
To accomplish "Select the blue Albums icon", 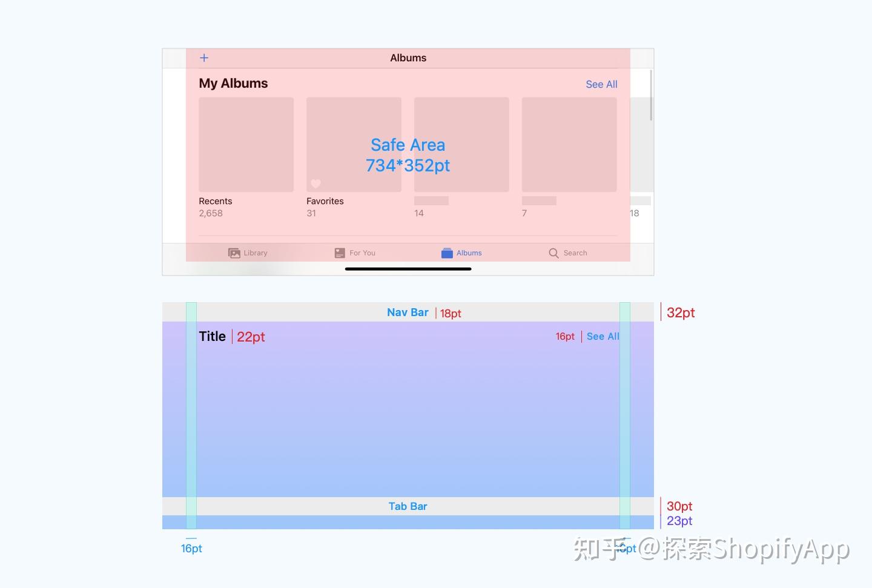I will pyautogui.click(x=446, y=253).
